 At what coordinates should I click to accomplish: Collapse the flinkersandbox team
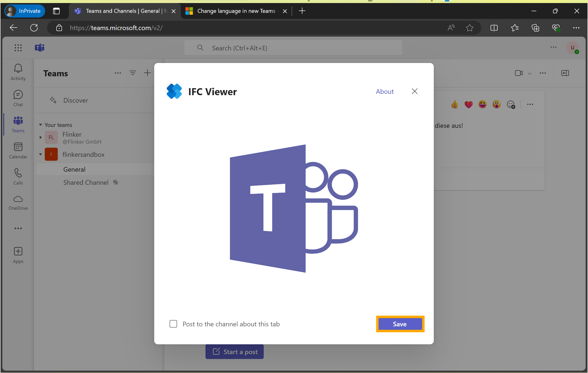(41, 154)
